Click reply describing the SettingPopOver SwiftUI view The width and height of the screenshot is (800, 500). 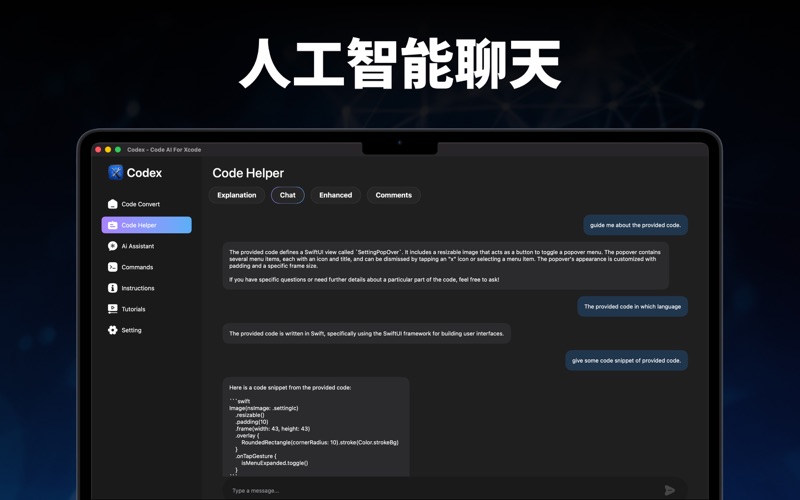point(445,266)
